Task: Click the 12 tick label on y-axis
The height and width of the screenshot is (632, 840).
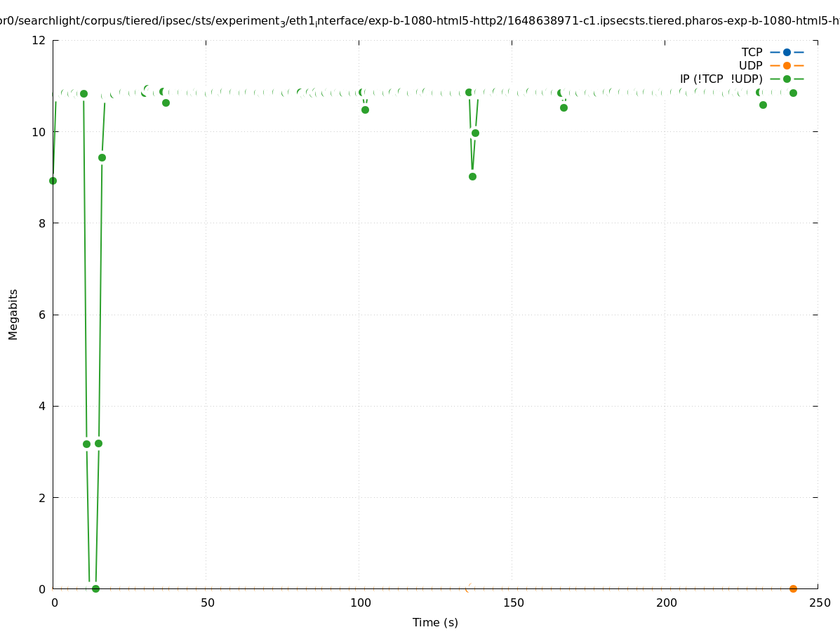Action: 39,40
